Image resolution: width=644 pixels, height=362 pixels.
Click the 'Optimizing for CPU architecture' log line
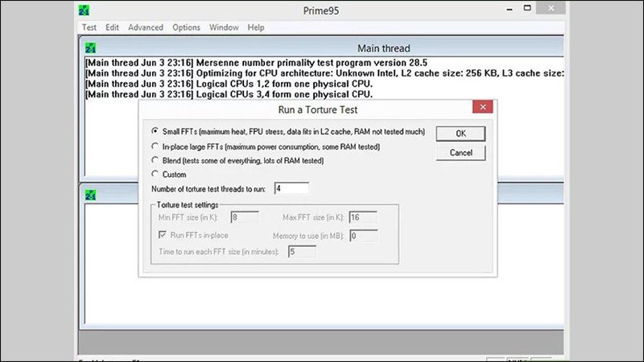(x=324, y=73)
